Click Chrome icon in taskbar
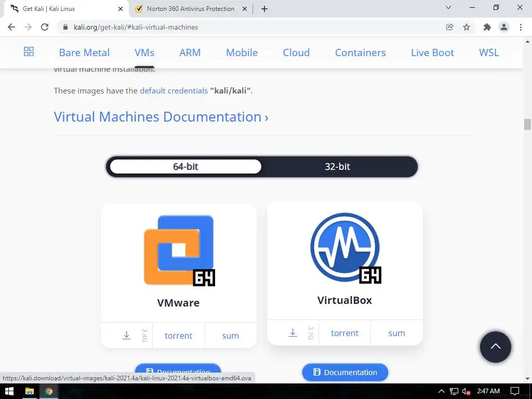The height and width of the screenshot is (399, 532). [49, 391]
